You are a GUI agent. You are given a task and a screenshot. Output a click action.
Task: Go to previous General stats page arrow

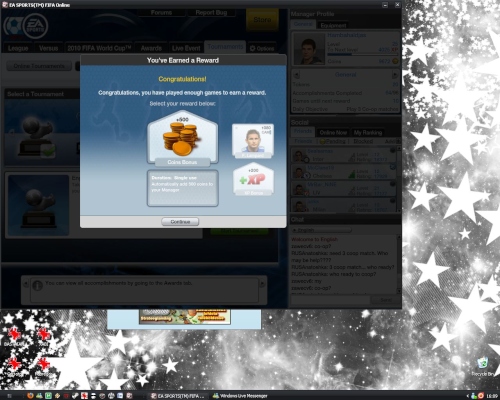296,74
